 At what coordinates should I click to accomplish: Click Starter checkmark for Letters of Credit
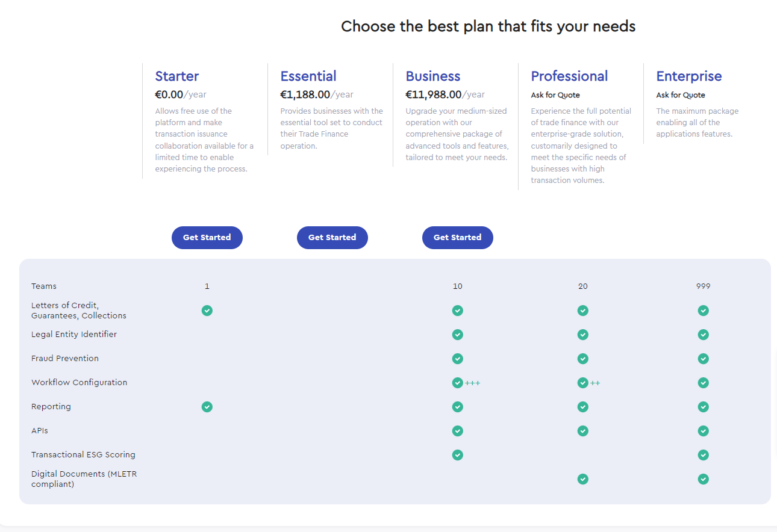[207, 311]
